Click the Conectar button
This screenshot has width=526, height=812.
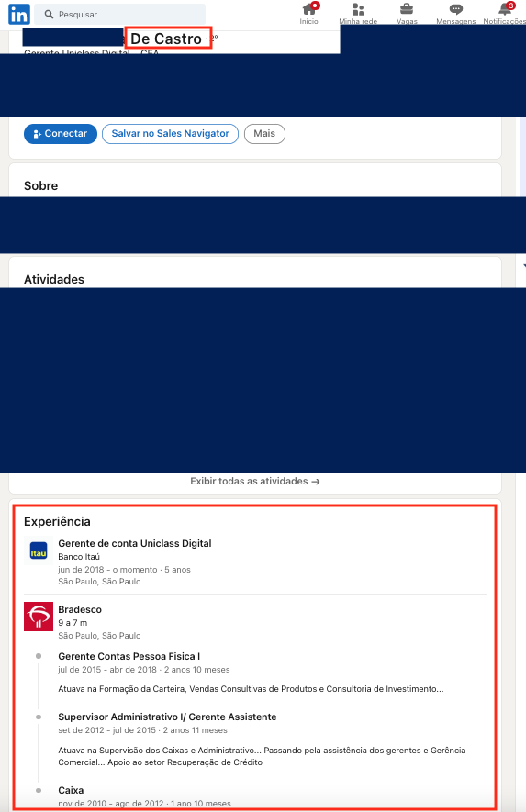(x=61, y=134)
